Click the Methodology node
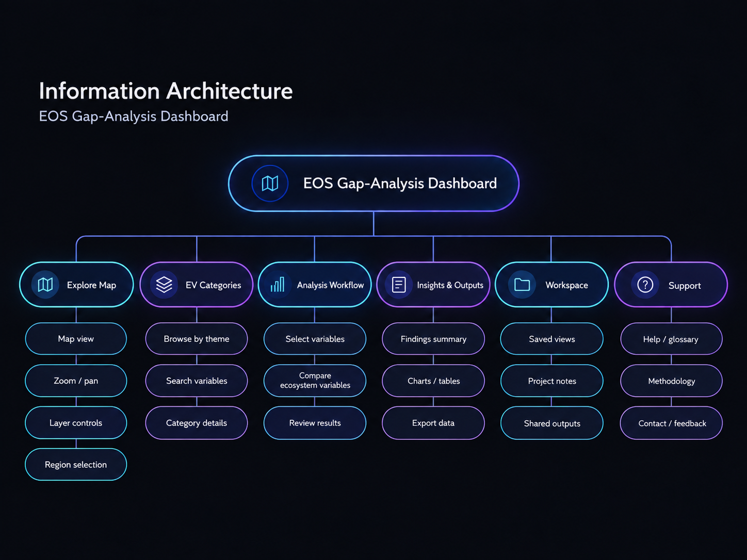Screen dimensions: 747x560 point(671,381)
